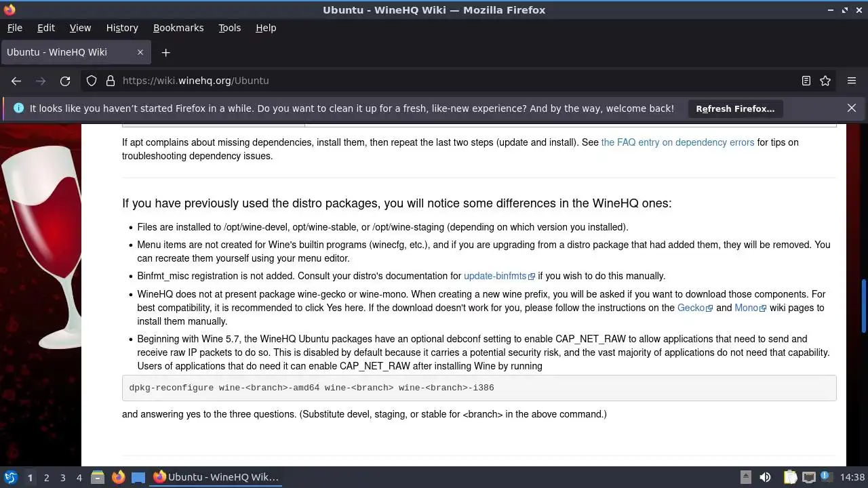The width and height of the screenshot is (868, 488).
Task: Open the network connection tray icon
Action: point(808,477)
